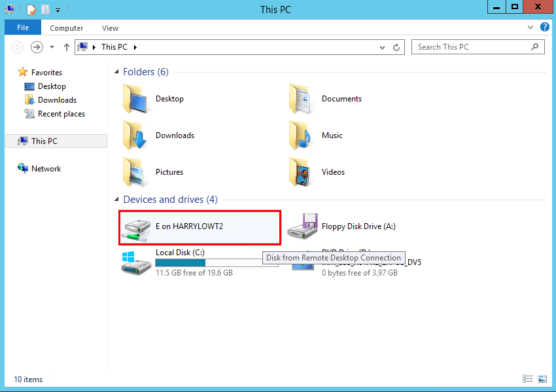Open Desktop under Favorites in the sidebar
The width and height of the screenshot is (556, 392).
[52, 86]
